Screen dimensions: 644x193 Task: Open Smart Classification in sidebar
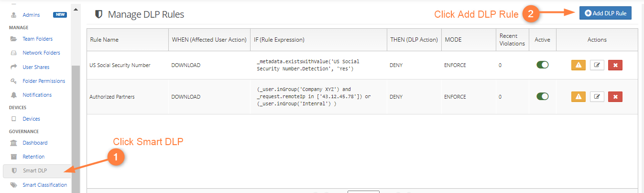click(x=44, y=185)
